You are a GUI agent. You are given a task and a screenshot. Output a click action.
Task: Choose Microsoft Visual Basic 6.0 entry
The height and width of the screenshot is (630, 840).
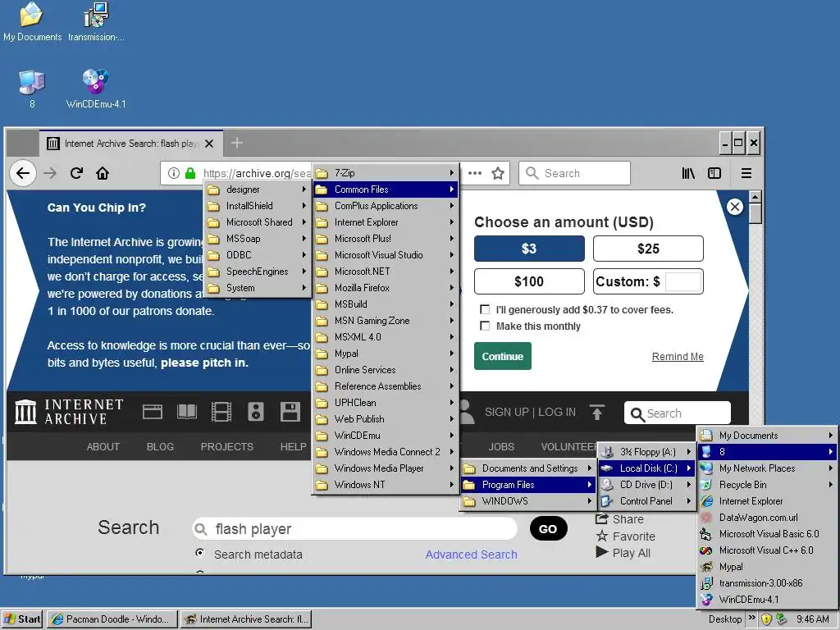(x=767, y=534)
